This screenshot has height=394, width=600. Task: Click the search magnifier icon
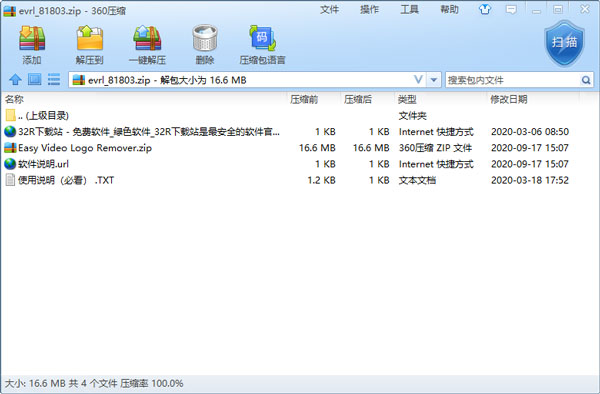(586, 80)
